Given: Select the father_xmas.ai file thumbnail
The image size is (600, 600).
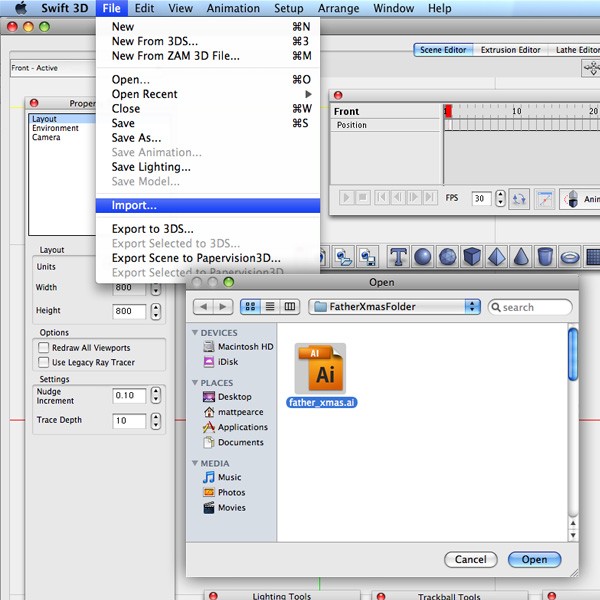Looking at the screenshot, I should pos(322,375).
